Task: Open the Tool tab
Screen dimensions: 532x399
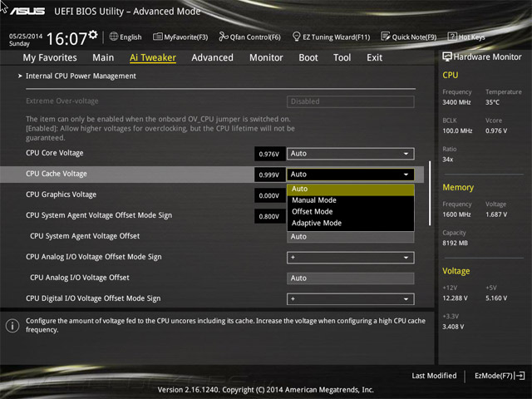Action: click(x=342, y=57)
